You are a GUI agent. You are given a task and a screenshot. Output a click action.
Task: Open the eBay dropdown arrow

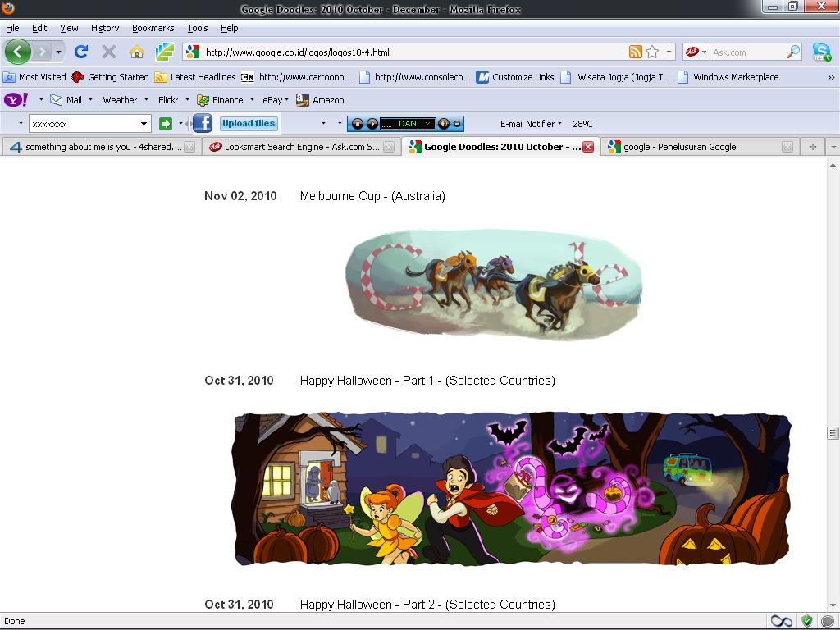[x=286, y=99]
